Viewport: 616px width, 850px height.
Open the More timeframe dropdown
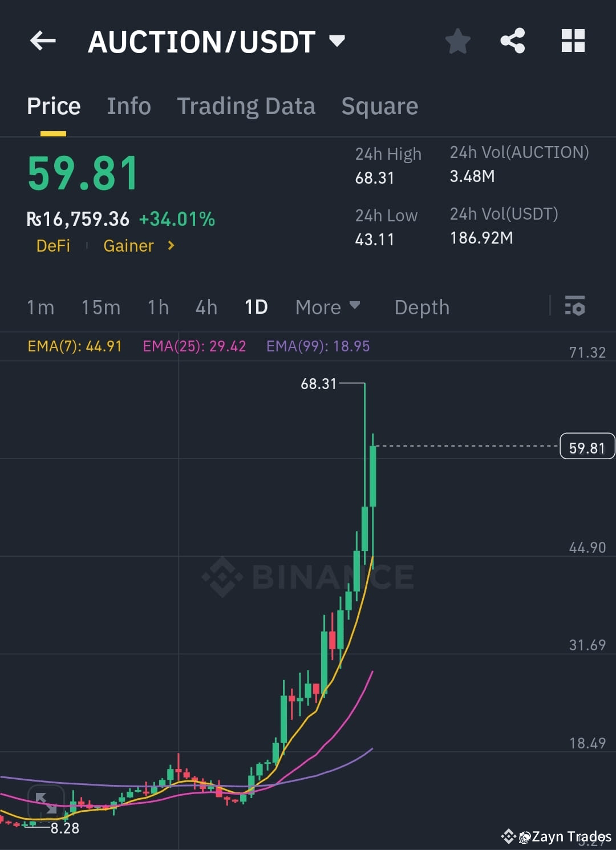[327, 307]
